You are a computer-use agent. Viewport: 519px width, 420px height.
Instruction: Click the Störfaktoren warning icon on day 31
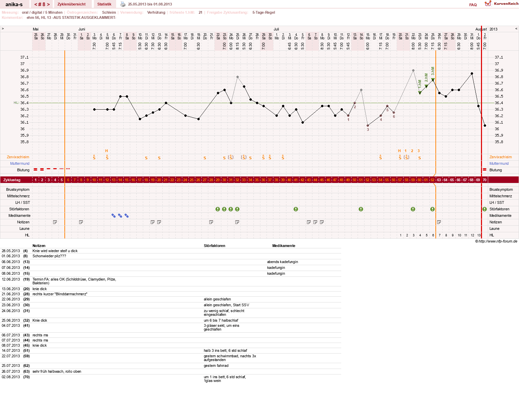coord(231,209)
